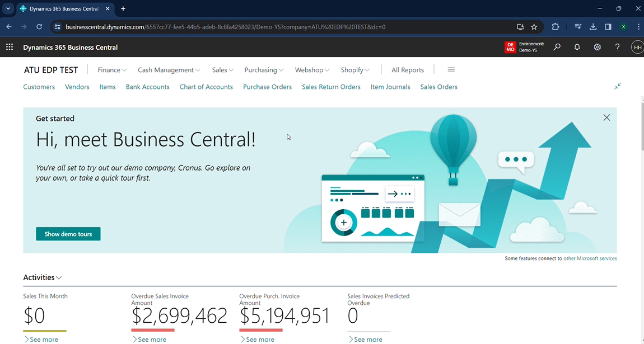Open the 0 Sales Invoices Predicted Overdue value

353,315
